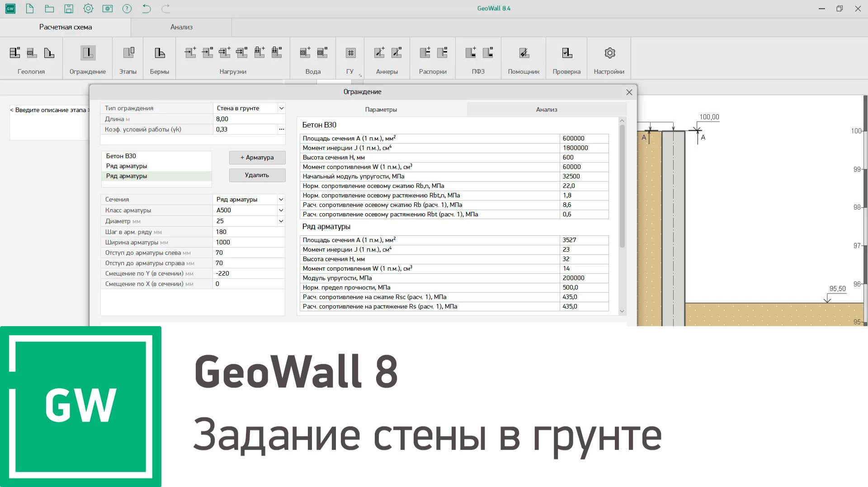Open a project with the folder icon
Viewport: 868px width, 487px height.
click(x=49, y=9)
